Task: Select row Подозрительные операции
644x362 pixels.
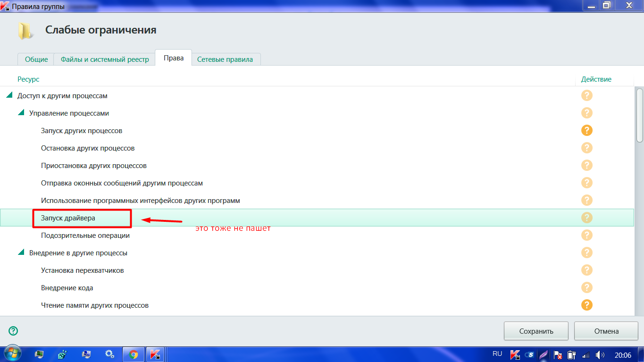Action: [x=317, y=236]
